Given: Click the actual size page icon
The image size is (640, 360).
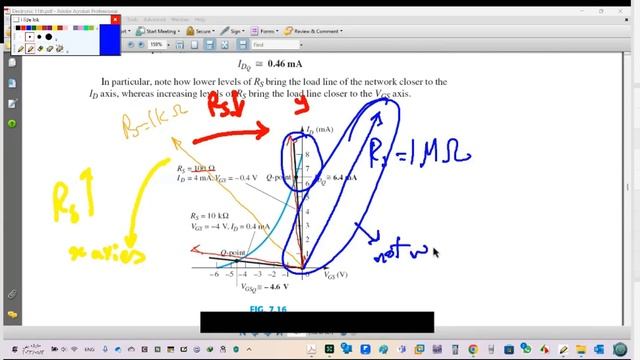Looking at the screenshot, I should point(180,44).
